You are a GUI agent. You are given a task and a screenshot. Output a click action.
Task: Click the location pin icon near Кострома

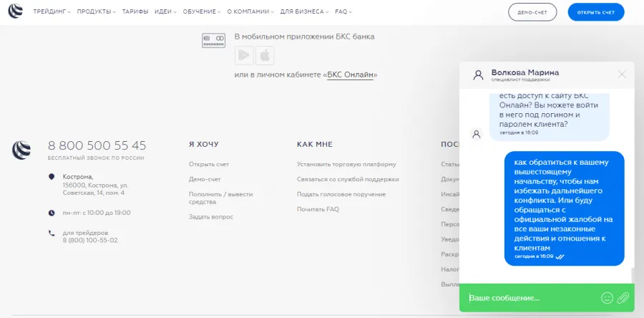(52, 177)
